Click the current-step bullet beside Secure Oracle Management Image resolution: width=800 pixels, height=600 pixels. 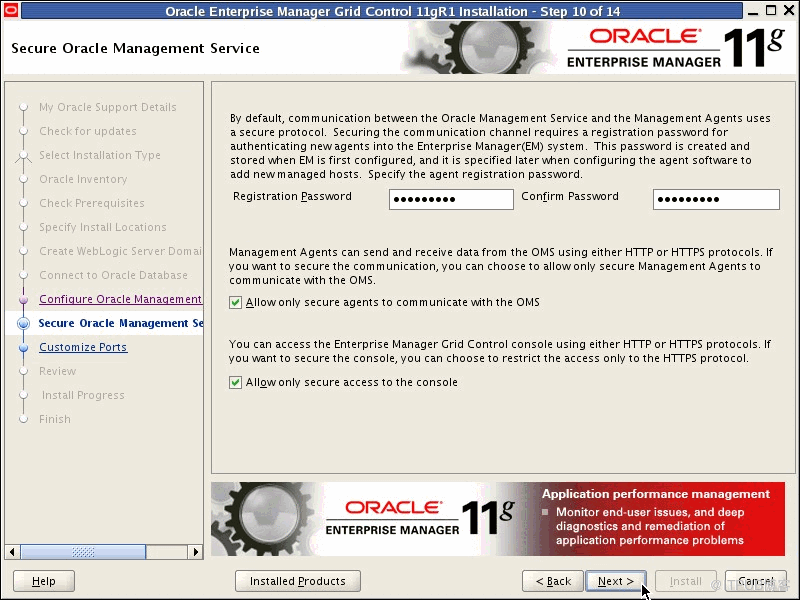[x=23, y=323]
